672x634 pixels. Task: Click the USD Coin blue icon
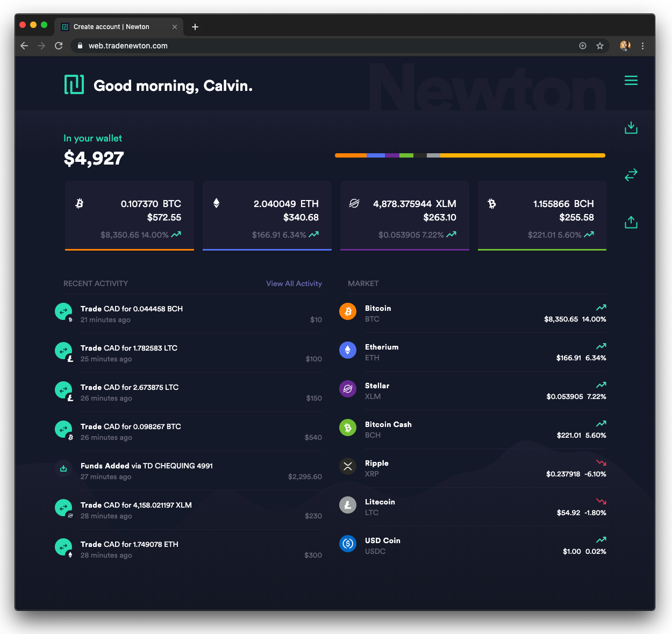[x=348, y=544]
